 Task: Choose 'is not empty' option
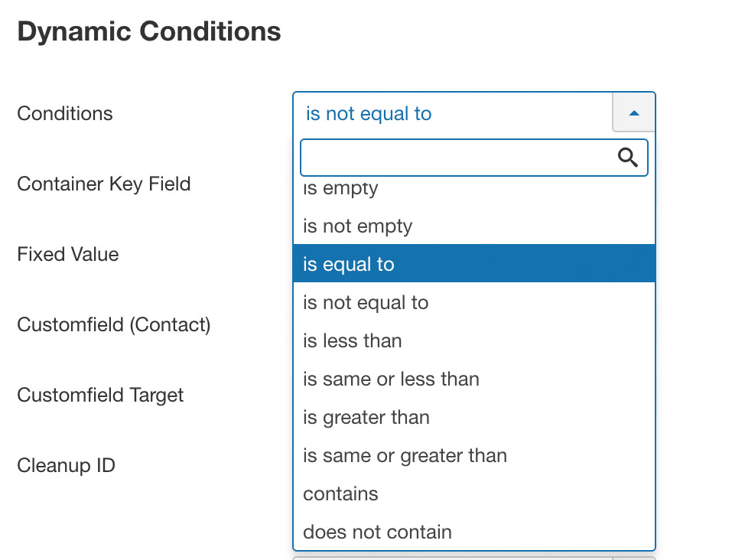tap(474, 226)
